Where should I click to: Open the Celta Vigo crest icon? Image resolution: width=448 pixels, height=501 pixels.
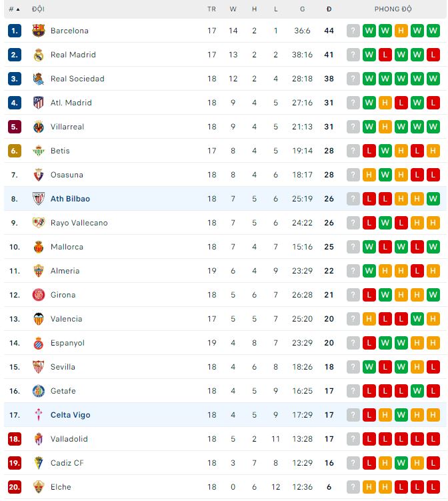(x=39, y=415)
